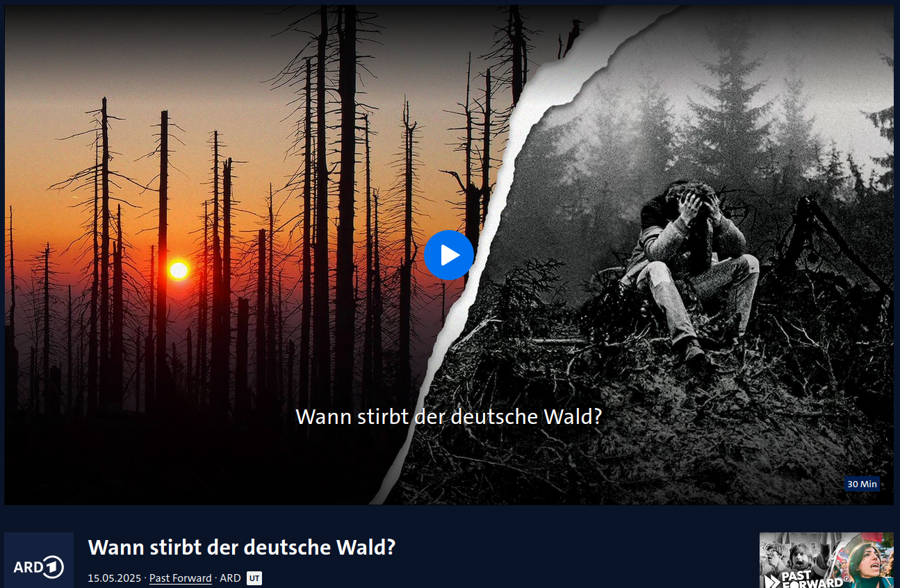
Task: Play the video with the blue play button
Action: pos(449,255)
